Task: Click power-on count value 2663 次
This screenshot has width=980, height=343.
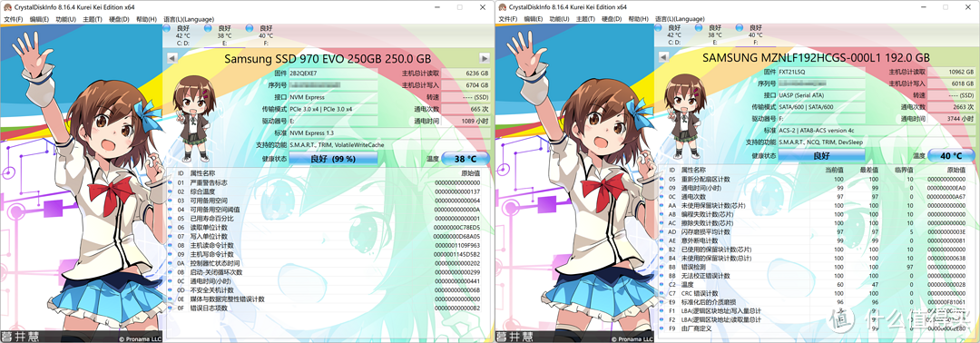Action: (951, 106)
